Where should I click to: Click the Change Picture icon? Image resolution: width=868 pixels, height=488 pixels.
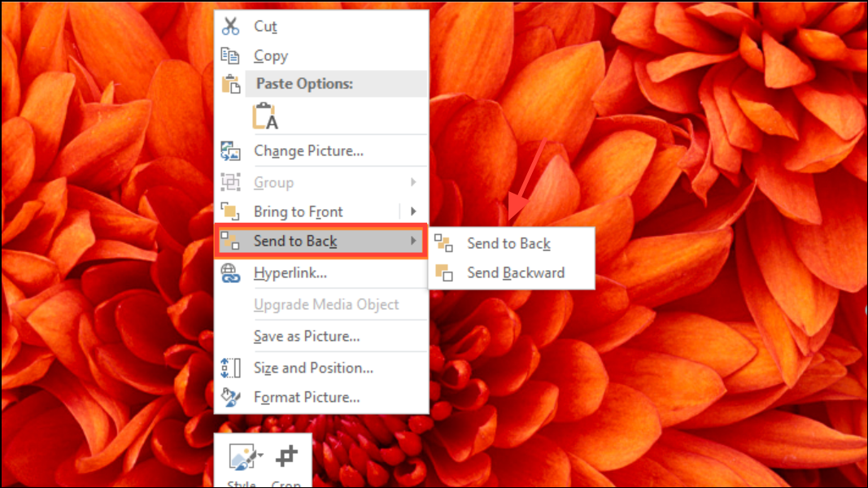coord(231,151)
